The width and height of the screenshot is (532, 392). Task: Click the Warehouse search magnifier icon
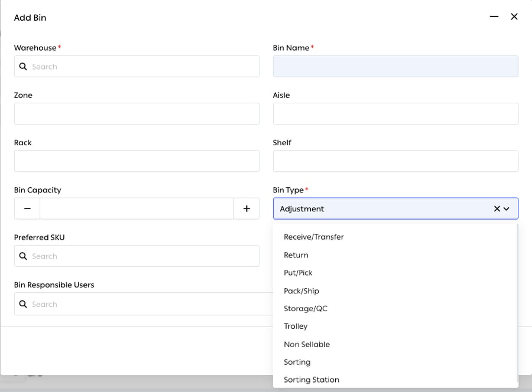pyautogui.click(x=23, y=66)
